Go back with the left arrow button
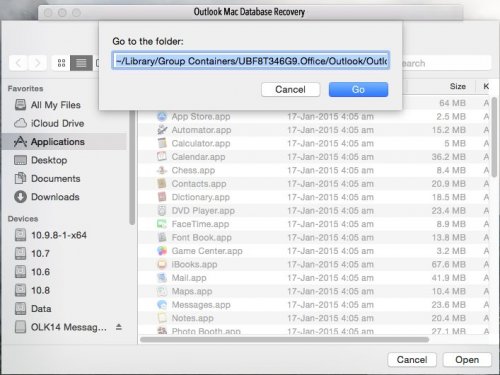 click(19, 63)
